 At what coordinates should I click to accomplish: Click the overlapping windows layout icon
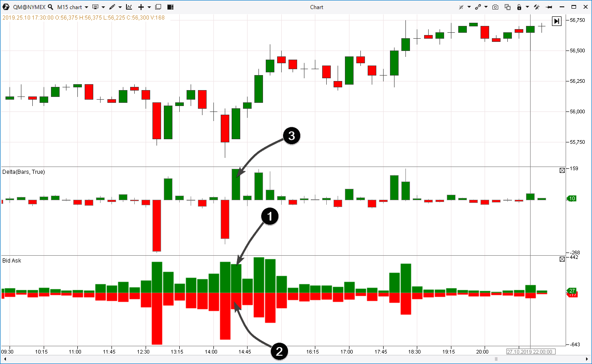(x=158, y=7)
